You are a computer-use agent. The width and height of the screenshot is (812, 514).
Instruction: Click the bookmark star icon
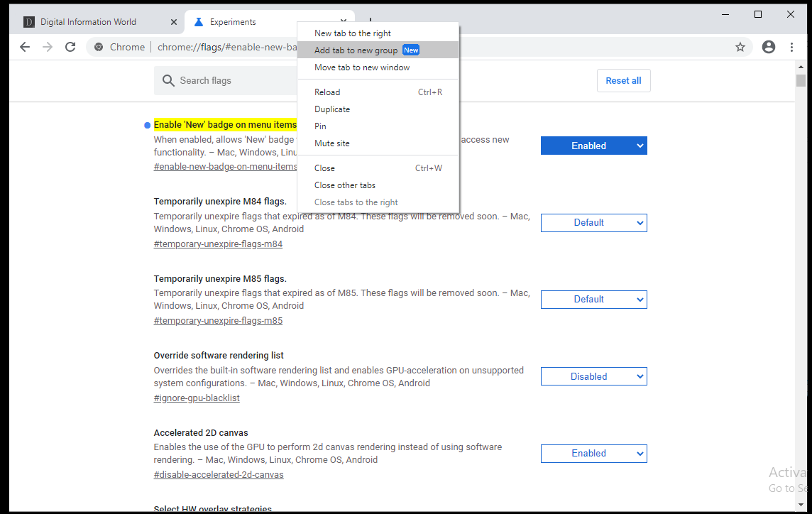(x=740, y=47)
